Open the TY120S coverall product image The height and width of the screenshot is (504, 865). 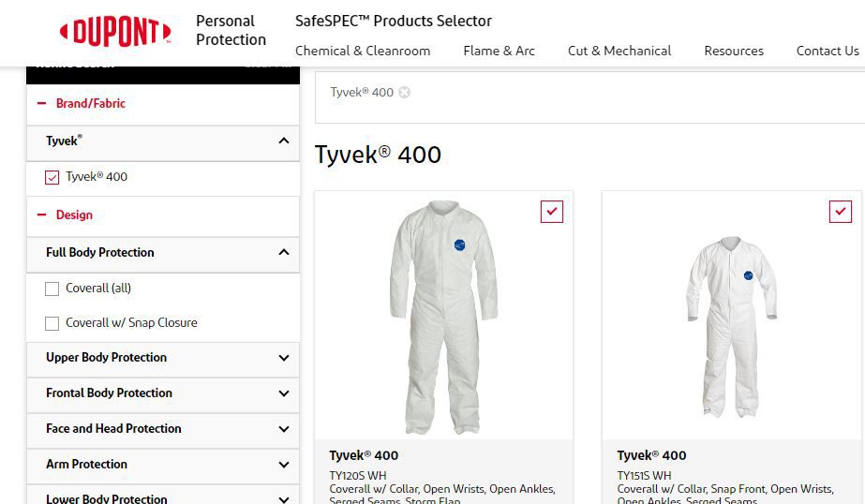coord(443,316)
